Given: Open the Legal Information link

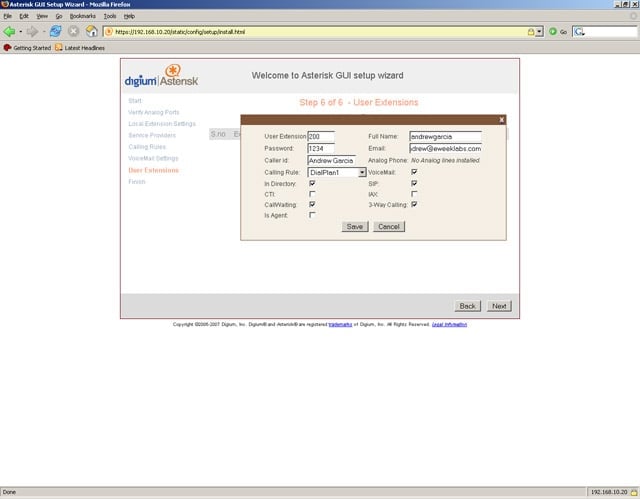Looking at the screenshot, I should (449, 324).
